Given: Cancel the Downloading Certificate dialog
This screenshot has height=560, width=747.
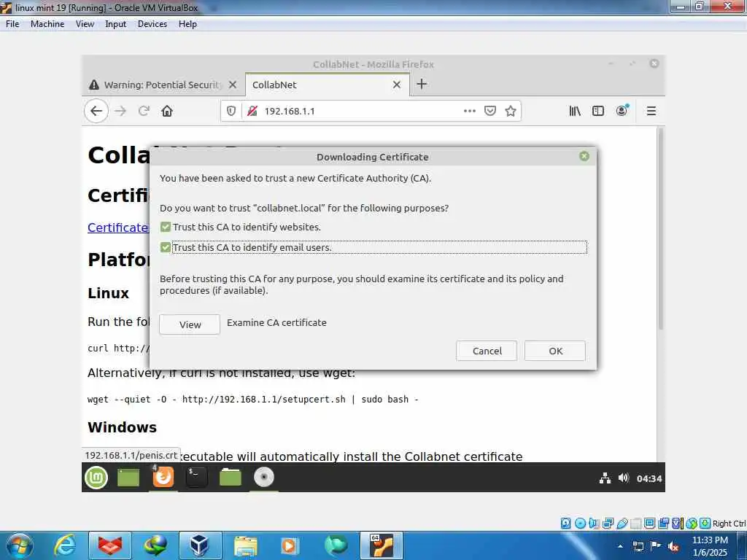Looking at the screenshot, I should click(x=487, y=351).
